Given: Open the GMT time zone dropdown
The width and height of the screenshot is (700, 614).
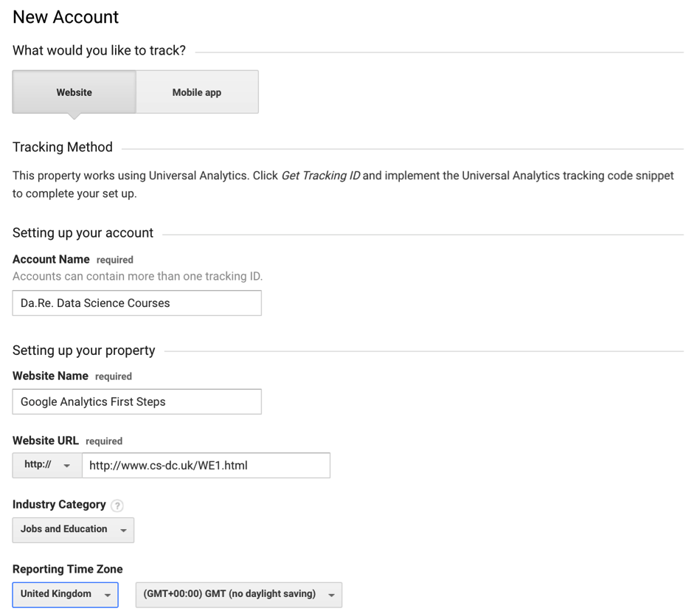Looking at the screenshot, I should (x=238, y=595).
